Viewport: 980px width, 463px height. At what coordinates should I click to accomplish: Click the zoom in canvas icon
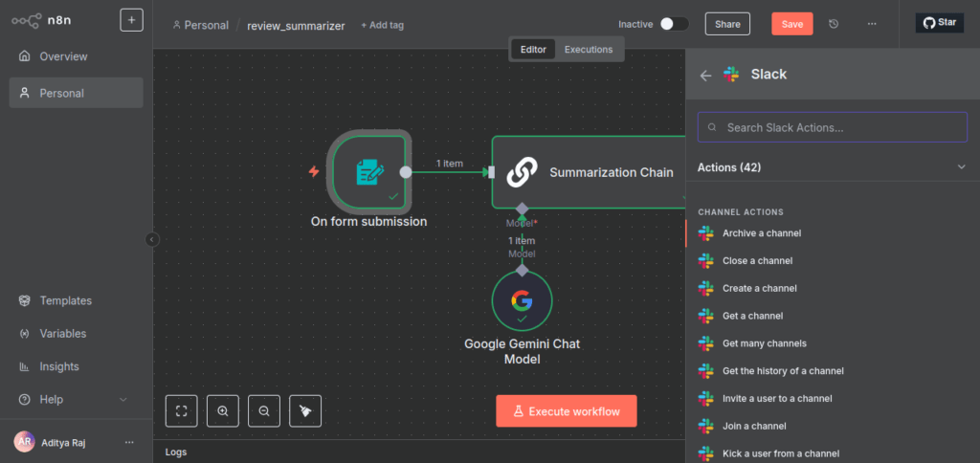[x=223, y=410]
